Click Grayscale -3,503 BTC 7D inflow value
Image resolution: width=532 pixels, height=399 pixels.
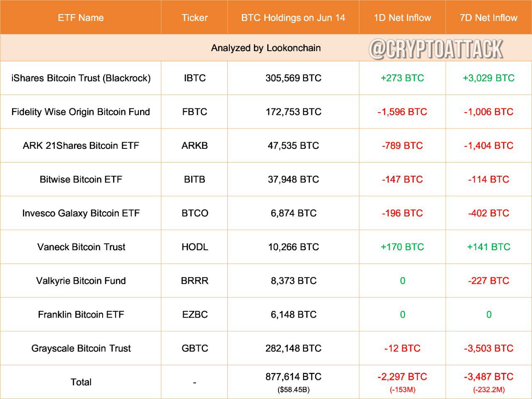pyautogui.click(x=488, y=348)
